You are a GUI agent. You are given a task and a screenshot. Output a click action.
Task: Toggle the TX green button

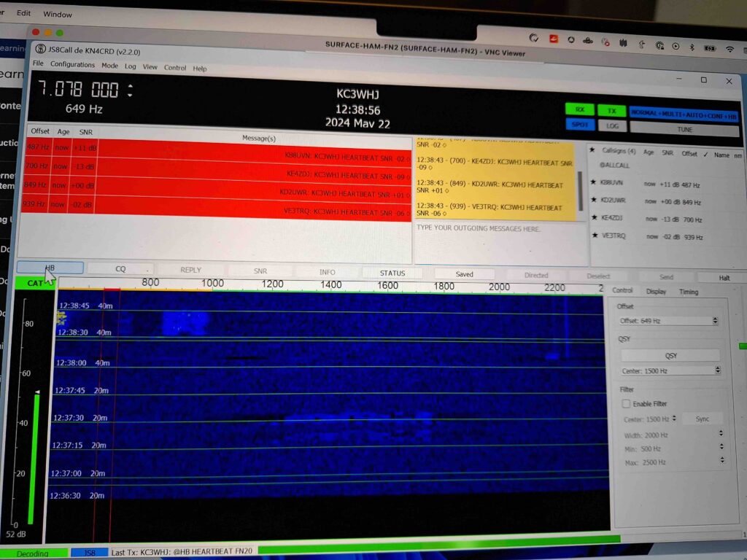tap(611, 111)
